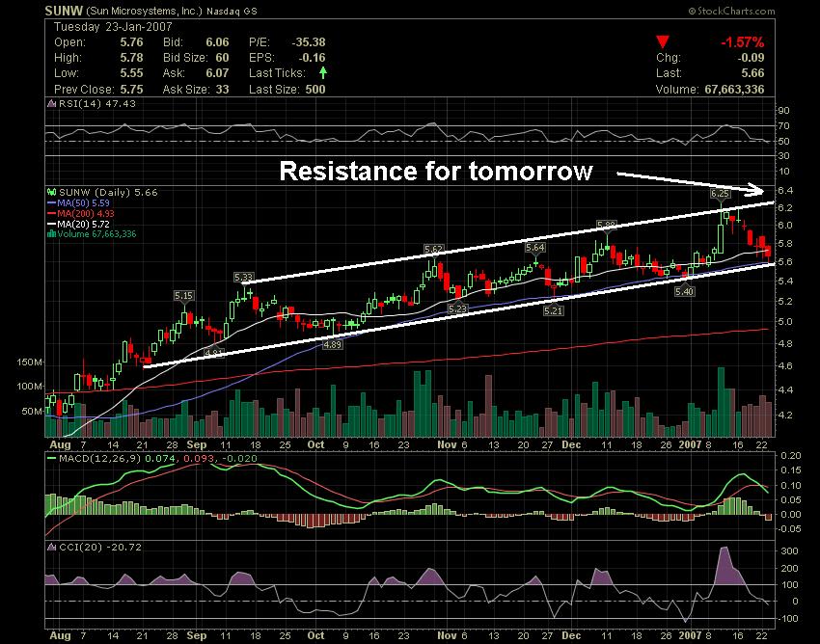Viewport: 820px width, 644px height.
Task: Click the 5.33 high price label
Action: [244, 277]
